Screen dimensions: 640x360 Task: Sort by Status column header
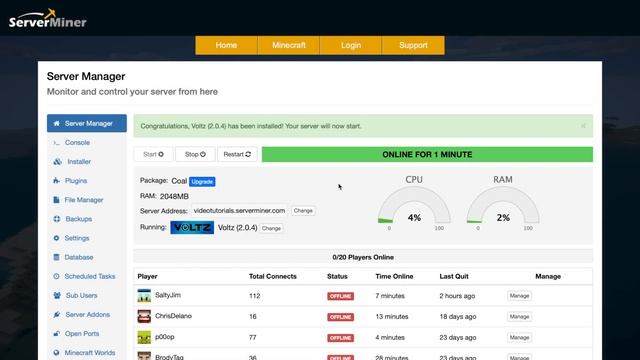(x=337, y=276)
